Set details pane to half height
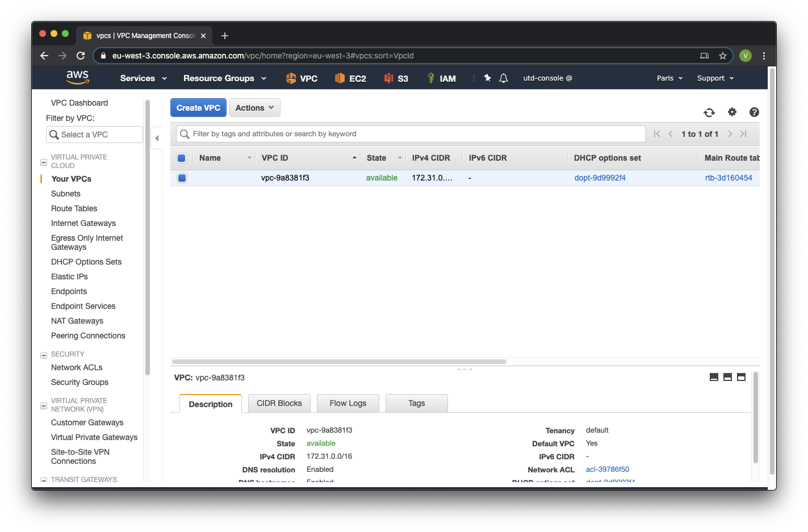The height and width of the screenshot is (532, 808). click(x=727, y=377)
